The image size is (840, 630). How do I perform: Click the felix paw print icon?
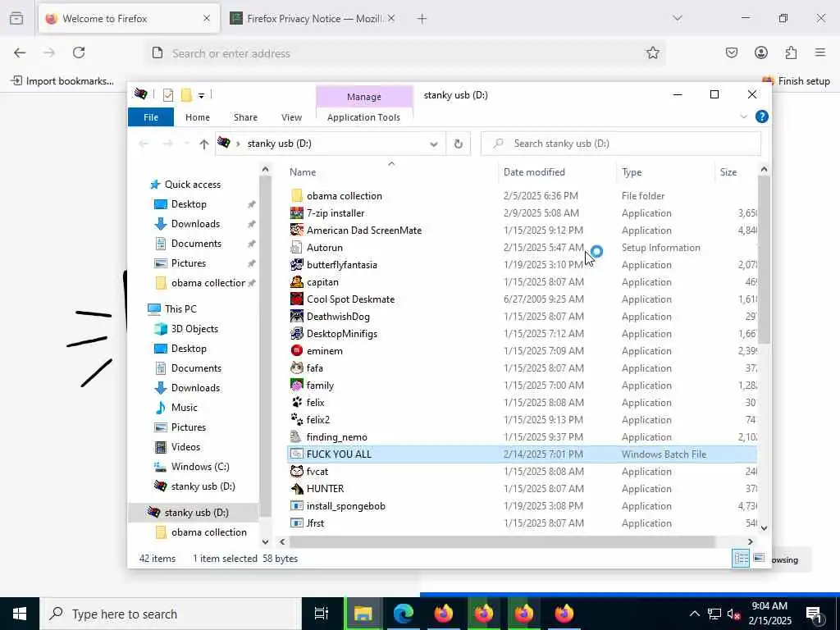click(x=297, y=402)
